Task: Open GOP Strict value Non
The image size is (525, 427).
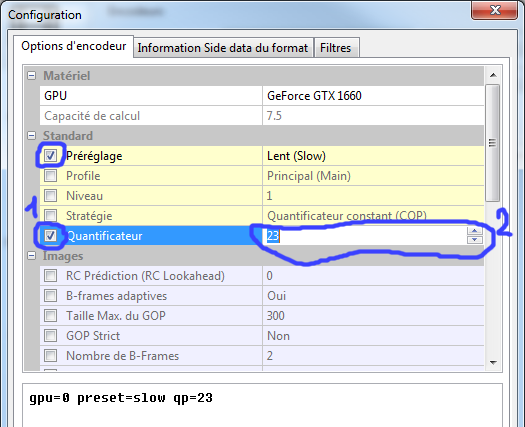Action: click(373, 336)
